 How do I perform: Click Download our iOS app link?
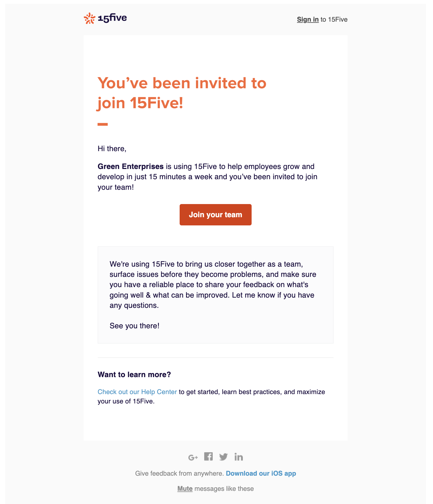(x=261, y=473)
